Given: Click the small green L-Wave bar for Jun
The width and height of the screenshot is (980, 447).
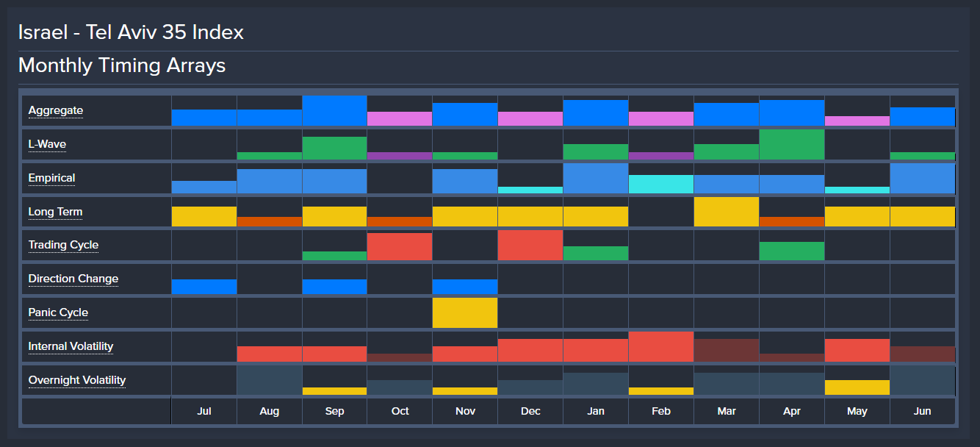Looking at the screenshot, I should (923, 157).
